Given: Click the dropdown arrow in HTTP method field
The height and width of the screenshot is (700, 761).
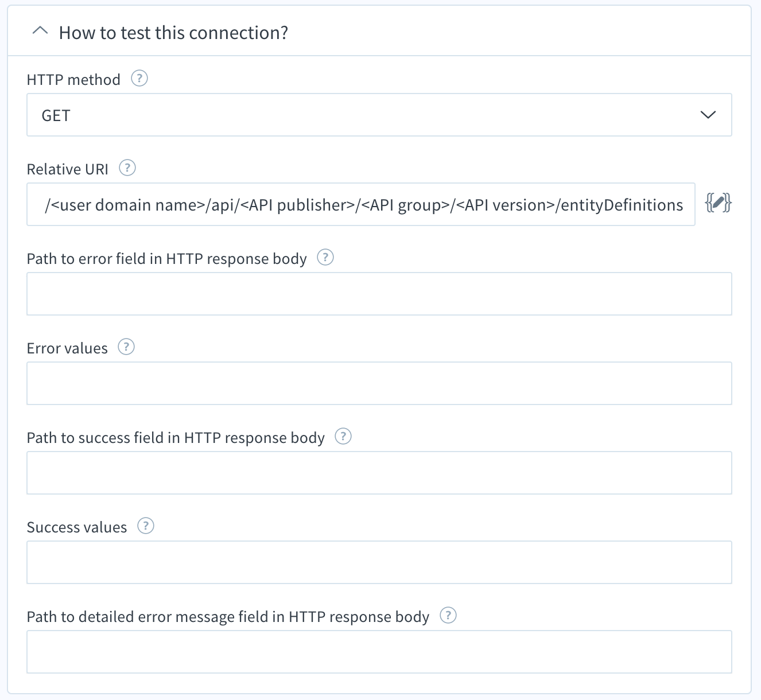Looking at the screenshot, I should pos(708,115).
